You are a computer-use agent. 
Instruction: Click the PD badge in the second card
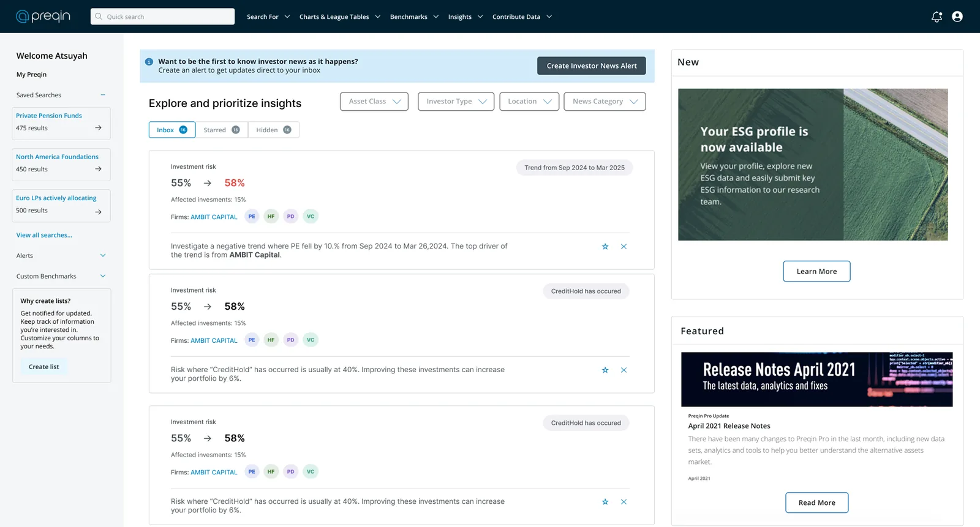tap(290, 340)
